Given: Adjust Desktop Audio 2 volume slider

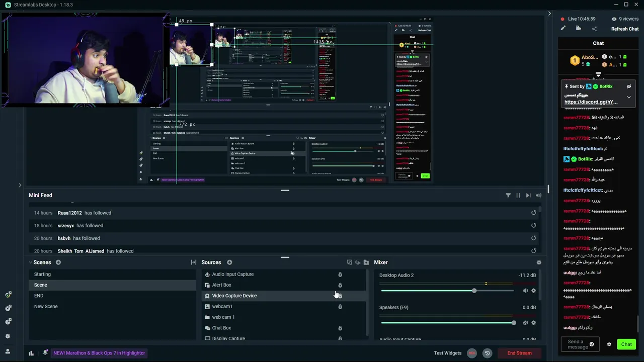Looking at the screenshot, I should click(474, 291).
